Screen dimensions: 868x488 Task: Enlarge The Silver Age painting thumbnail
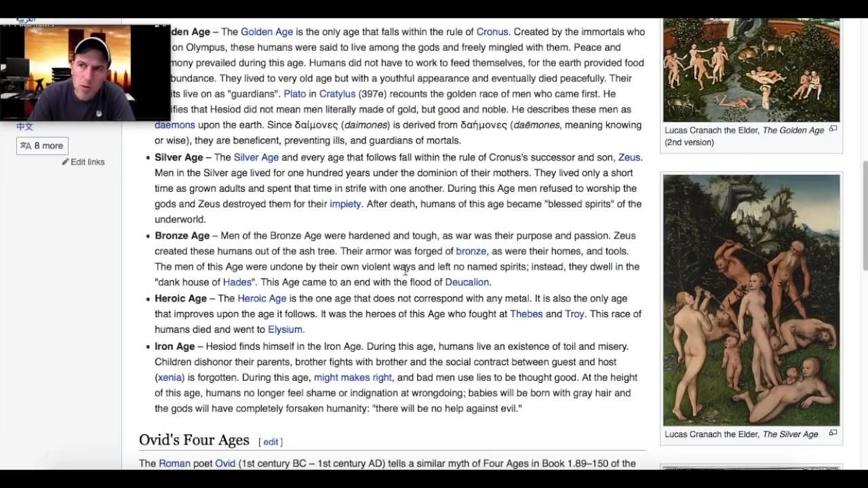(x=751, y=300)
